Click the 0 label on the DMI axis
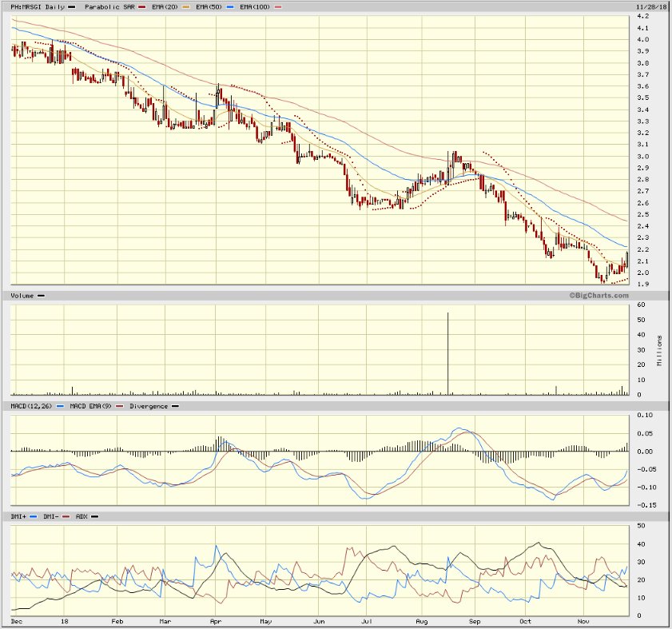Image resolution: width=672 pixels, height=629 pixels. click(x=639, y=615)
